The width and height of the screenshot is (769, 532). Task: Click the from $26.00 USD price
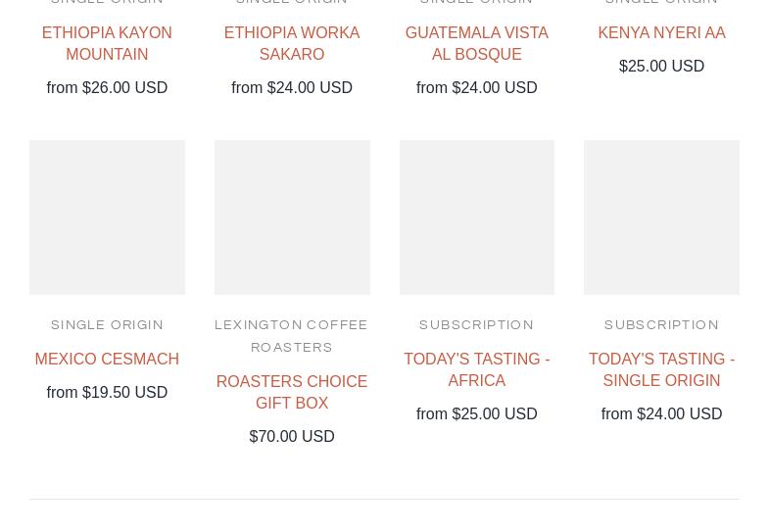[107, 87]
